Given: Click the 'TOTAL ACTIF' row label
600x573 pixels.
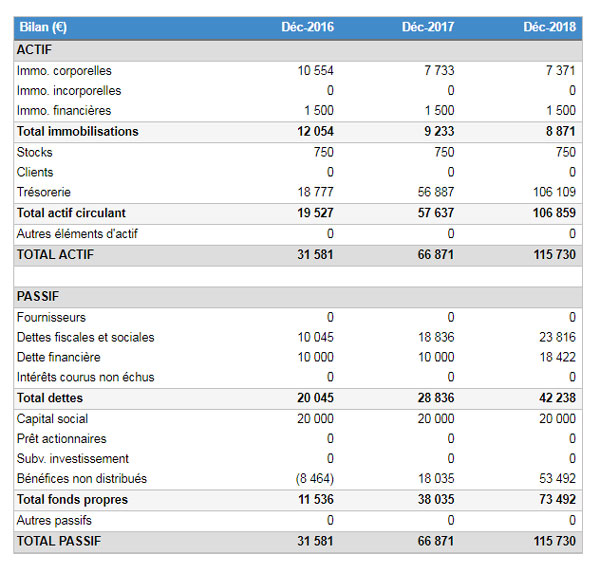Looking at the screenshot, I should click(55, 255).
